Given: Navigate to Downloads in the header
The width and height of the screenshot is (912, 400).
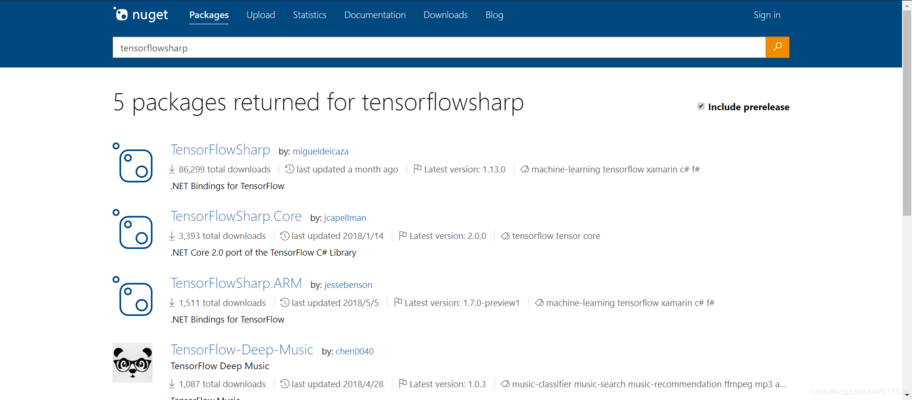Looking at the screenshot, I should 445,15.
